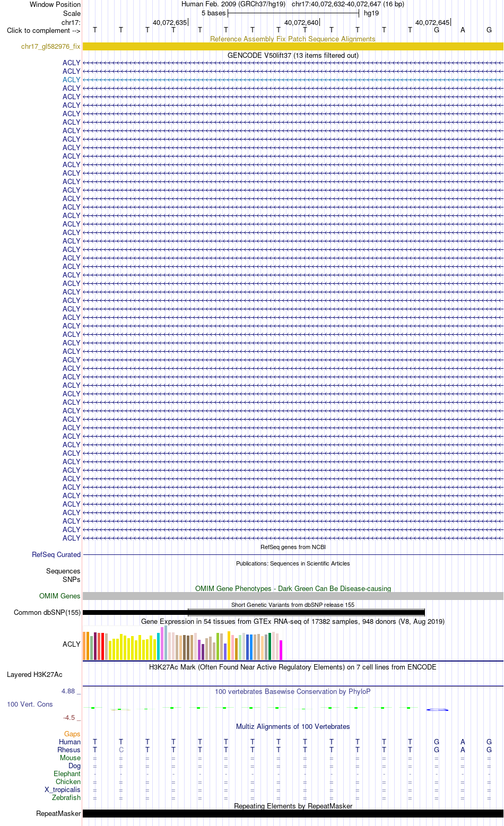Click the GTEx ACLY tissue expression bar chart

click(x=183, y=642)
